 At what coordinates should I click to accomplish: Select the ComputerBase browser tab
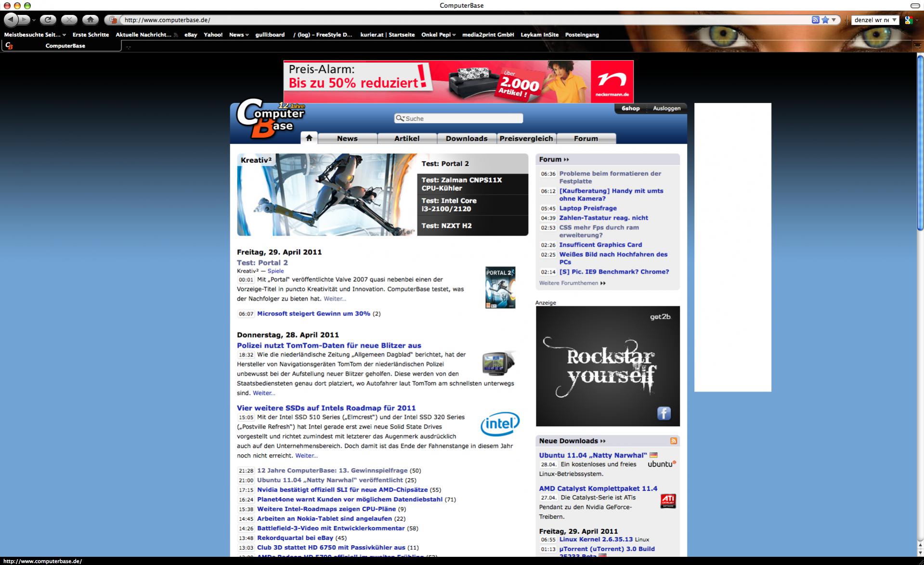coord(62,46)
